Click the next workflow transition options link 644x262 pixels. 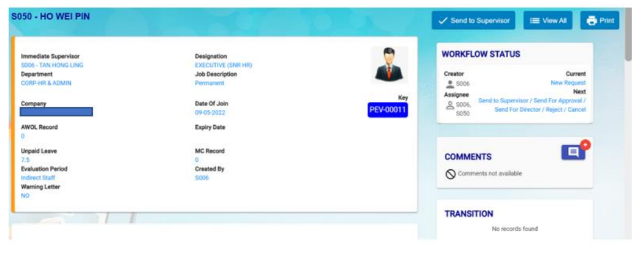[x=532, y=105]
